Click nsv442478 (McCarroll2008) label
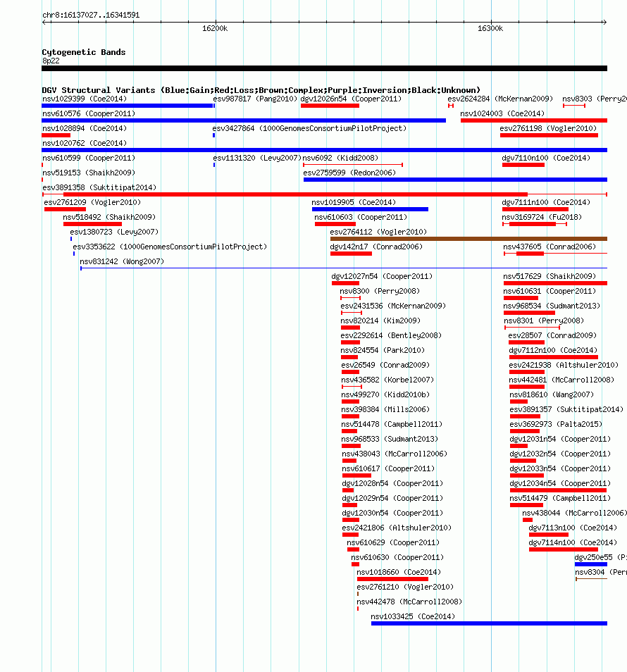This screenshot has height=672, width=627. pyautogui.click(x=409, y=602)
